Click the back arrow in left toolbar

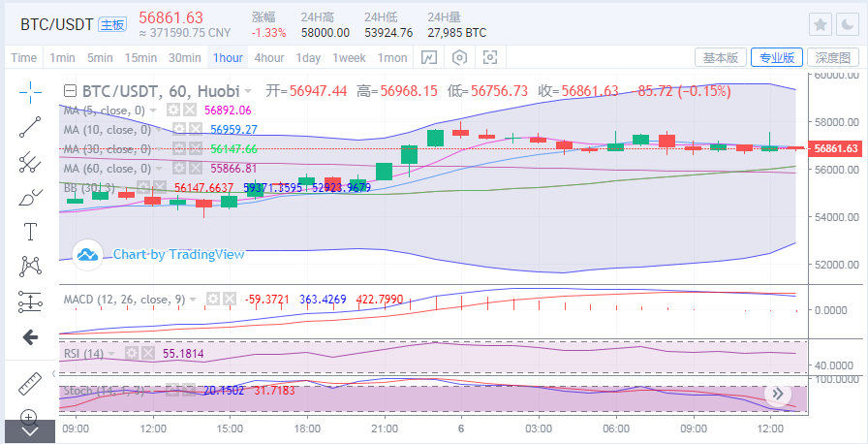[30, 337]
